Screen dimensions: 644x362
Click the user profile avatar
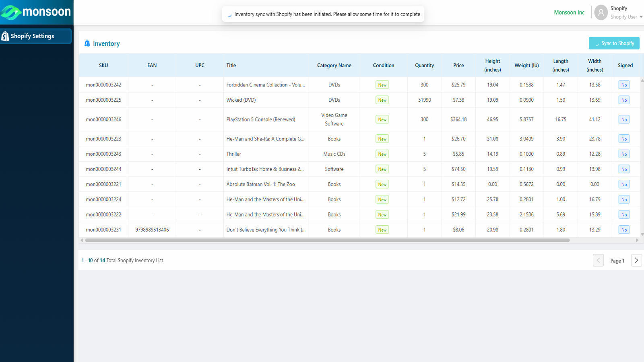[601, 12]
